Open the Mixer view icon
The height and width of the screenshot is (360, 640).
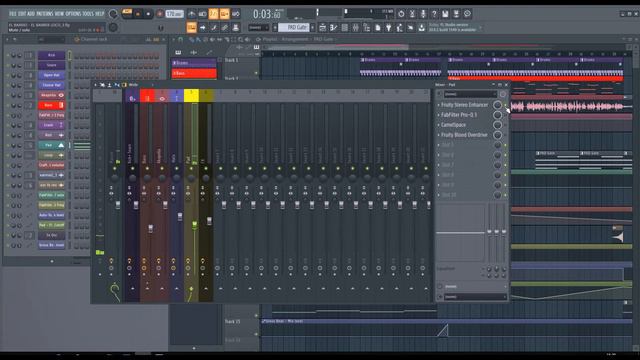(x=356, y=28)
